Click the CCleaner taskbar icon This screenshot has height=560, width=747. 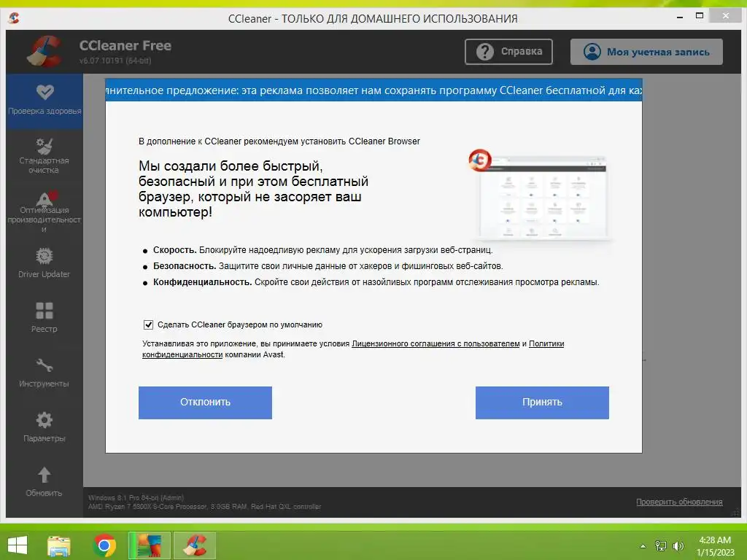pyautogui.click(x=195, y=545)
